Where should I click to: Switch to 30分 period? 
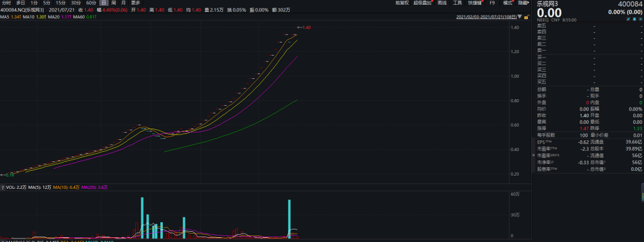(x=76, y=3)
